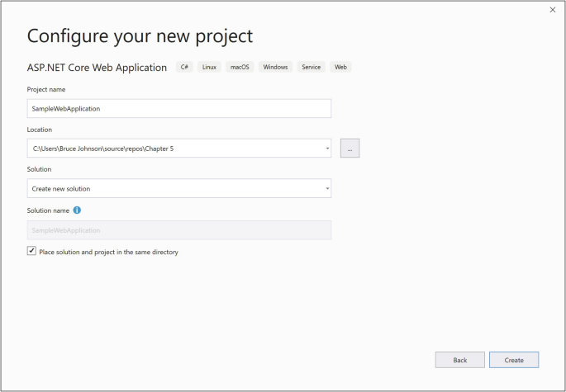
Task: Focus the Project name text field
Action: click(178, 109)
